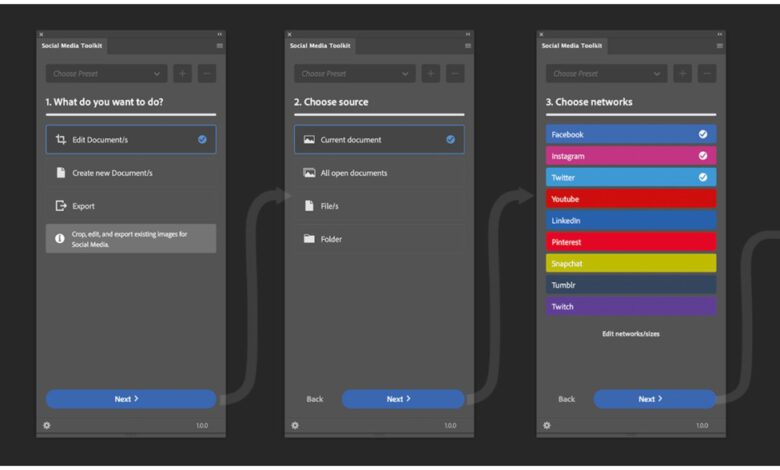The width and height of the screenshot is (780, 470).
Task: Select the Tumblr network bar
Action: coord(631,285)
